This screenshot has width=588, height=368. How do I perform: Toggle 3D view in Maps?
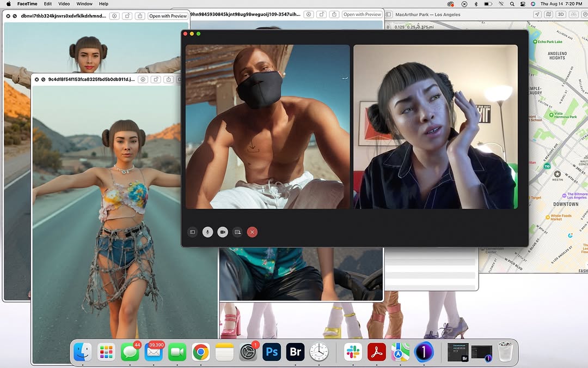560,14
